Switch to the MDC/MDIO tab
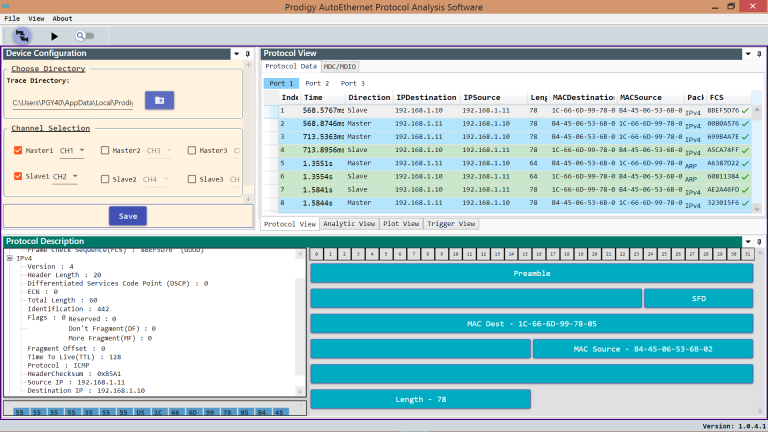 [x=340, y=67]
